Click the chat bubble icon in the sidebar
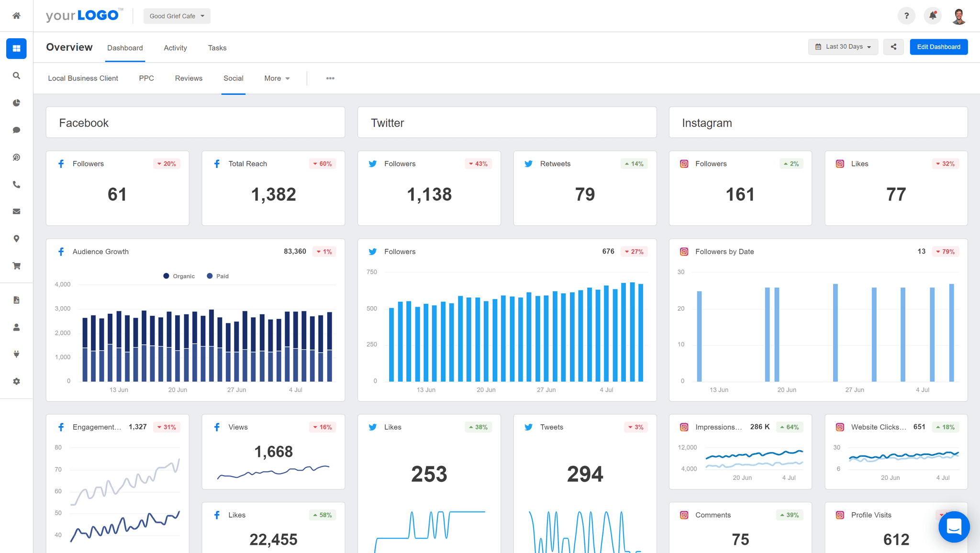The width and height of the screenshot is (980, 553). [x=16, y=130]
